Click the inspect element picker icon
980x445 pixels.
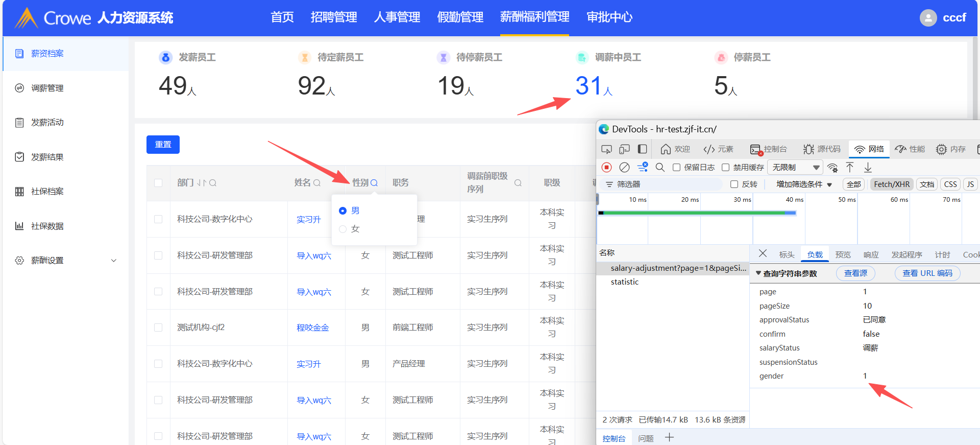coord(606,149)
